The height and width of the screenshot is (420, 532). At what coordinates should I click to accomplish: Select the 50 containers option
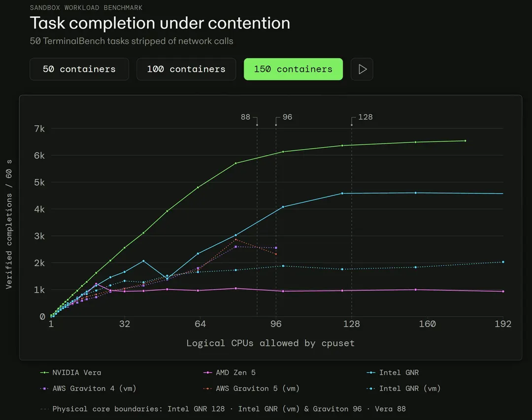[79, 69]
